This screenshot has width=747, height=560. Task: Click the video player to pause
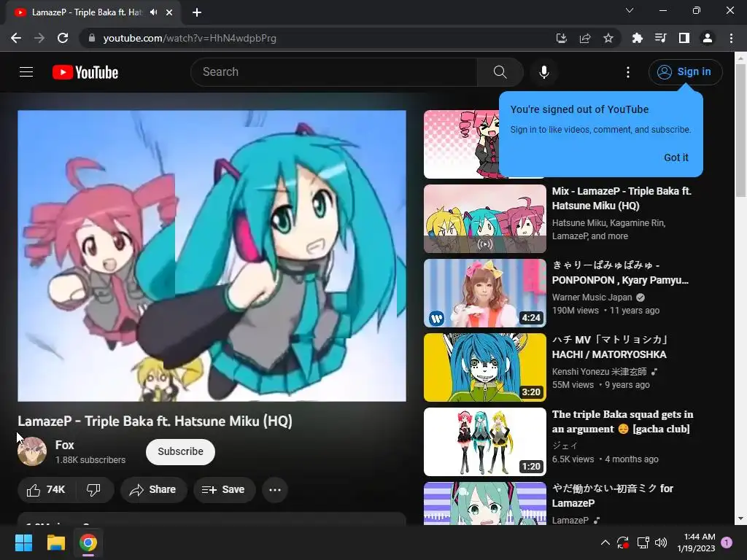[x=212, y=256]
